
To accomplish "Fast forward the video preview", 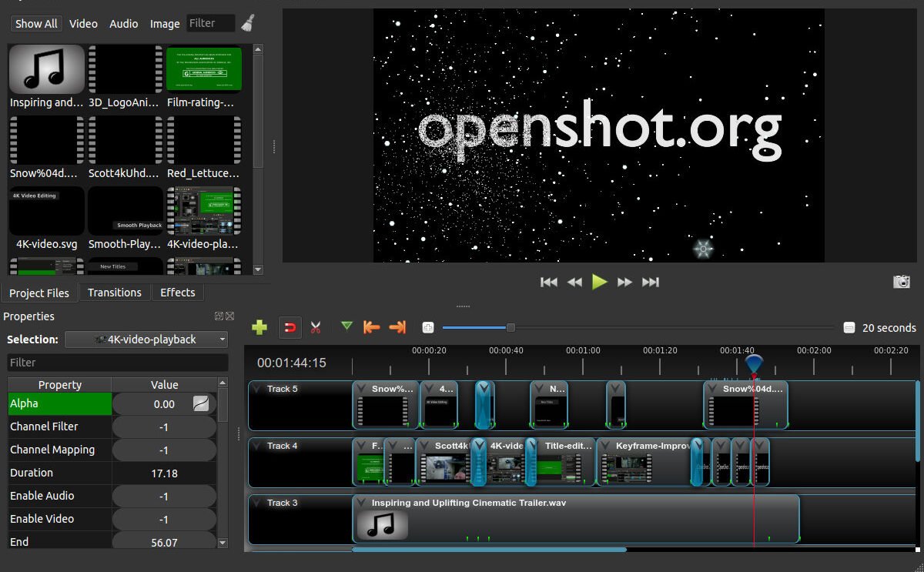I will coord(625,283).
